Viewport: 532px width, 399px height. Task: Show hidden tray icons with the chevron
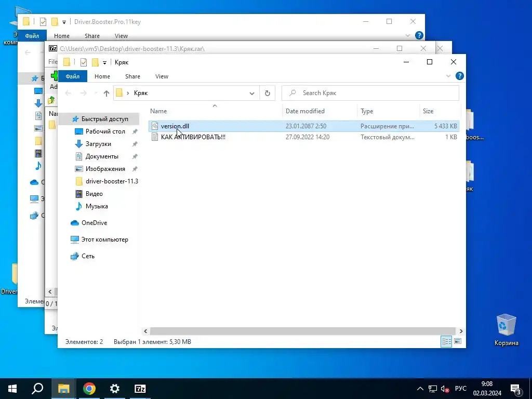click(420, 389)
